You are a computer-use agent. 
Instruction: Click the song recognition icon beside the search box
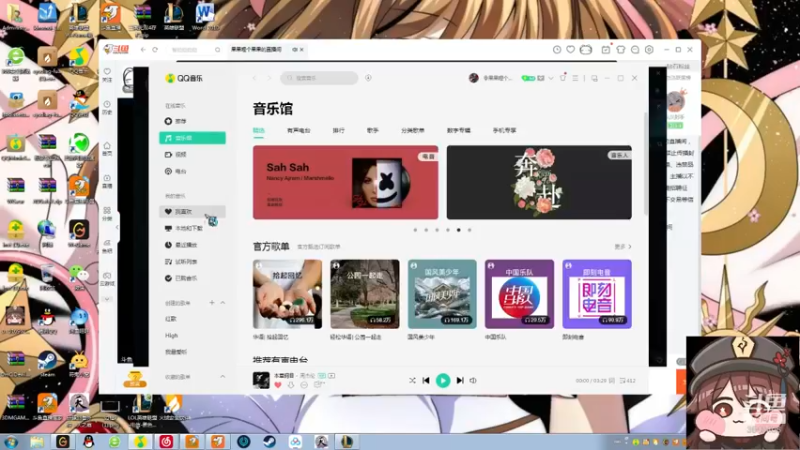click(x=368, y=78)
